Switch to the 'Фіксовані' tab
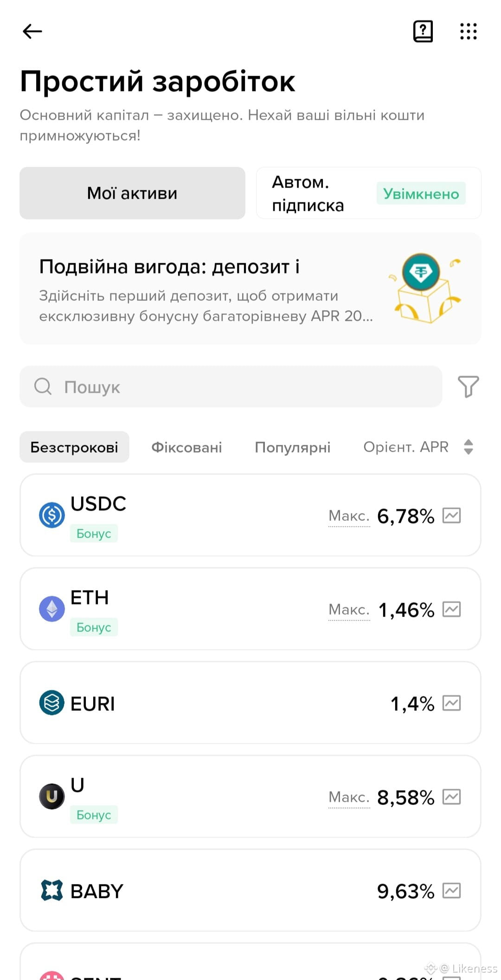Screen dimensions: 501x980 (x=186, y=447)
